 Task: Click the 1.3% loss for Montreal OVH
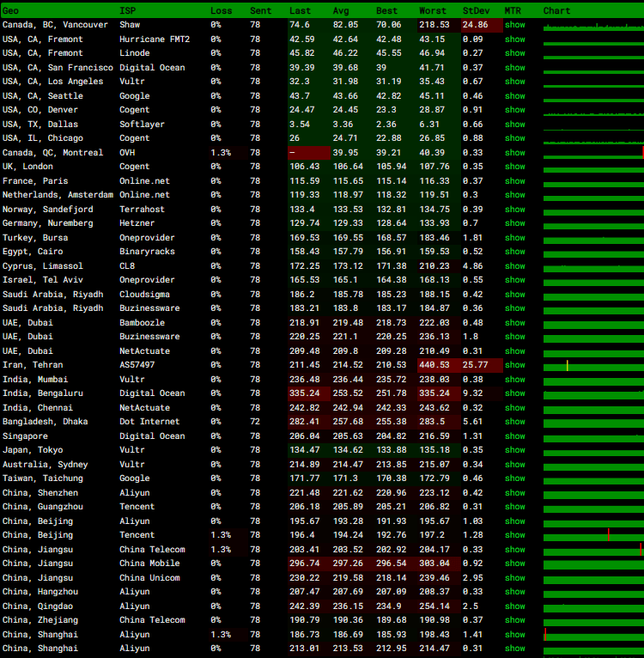221,153
